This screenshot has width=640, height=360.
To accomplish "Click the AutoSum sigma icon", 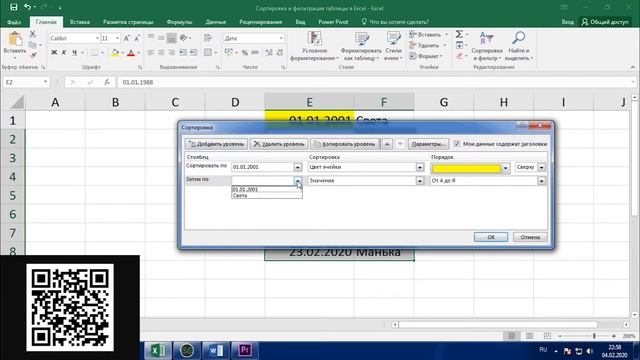I will click(x=459, y=34).
